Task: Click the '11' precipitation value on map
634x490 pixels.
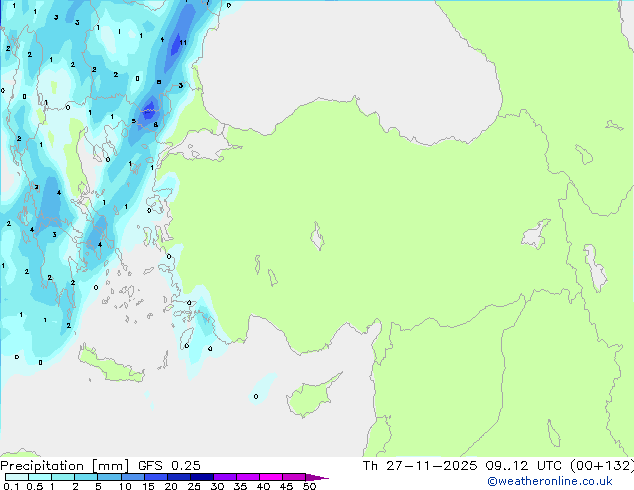Action: click(183, 42)
